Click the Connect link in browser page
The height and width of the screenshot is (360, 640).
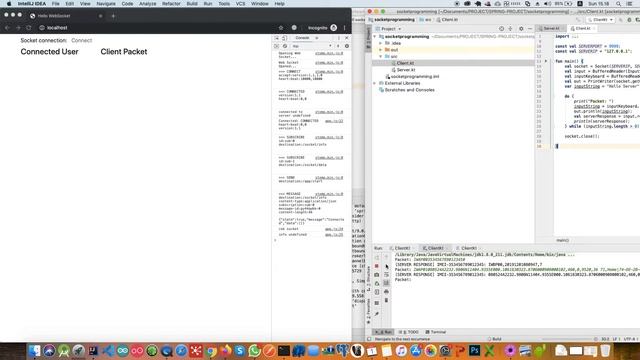pyautogui.click(x=82, y=40)
